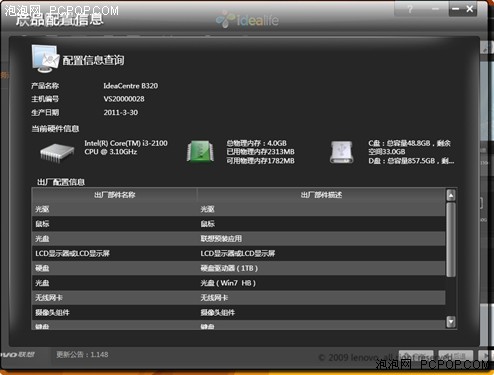Viewport: 494px width, 375px height.
Task: Click the help question mark button
Action: pyautogui.click(x=410, y=9)
